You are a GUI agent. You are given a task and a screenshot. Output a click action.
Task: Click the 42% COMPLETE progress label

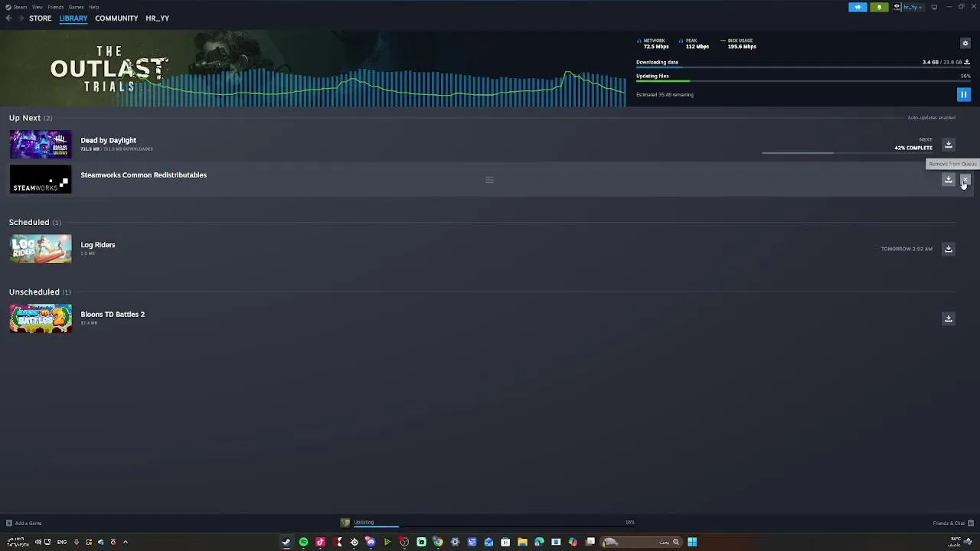(x=913, y=148)
